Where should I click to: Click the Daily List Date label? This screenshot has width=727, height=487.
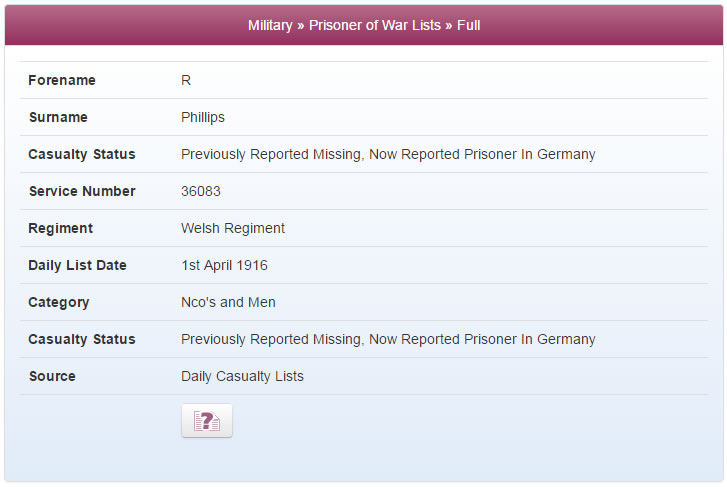(x=77, y=265)
